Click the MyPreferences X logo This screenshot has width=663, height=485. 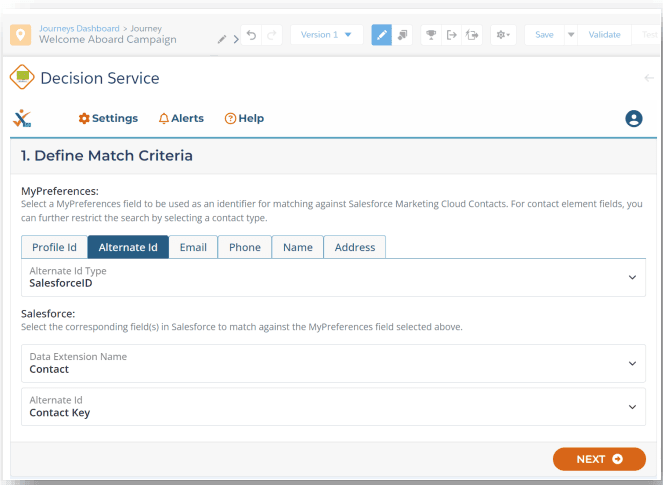22,119
